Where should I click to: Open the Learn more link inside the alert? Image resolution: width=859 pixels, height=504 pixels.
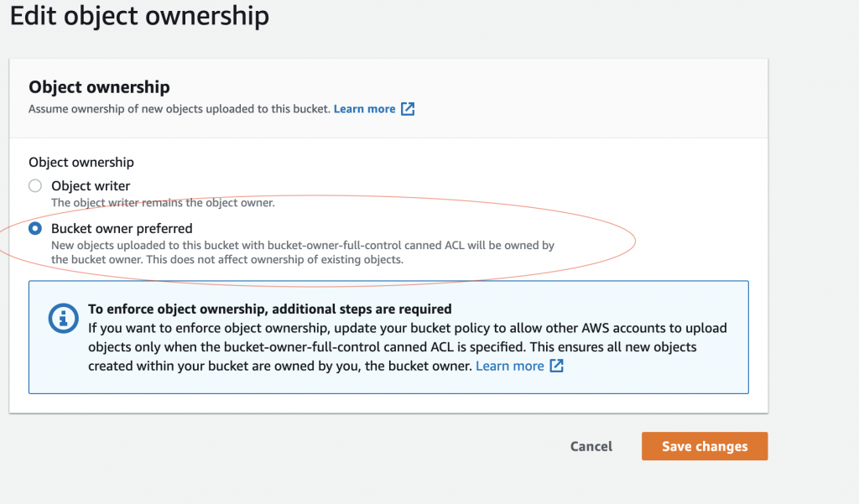(510, 366)
